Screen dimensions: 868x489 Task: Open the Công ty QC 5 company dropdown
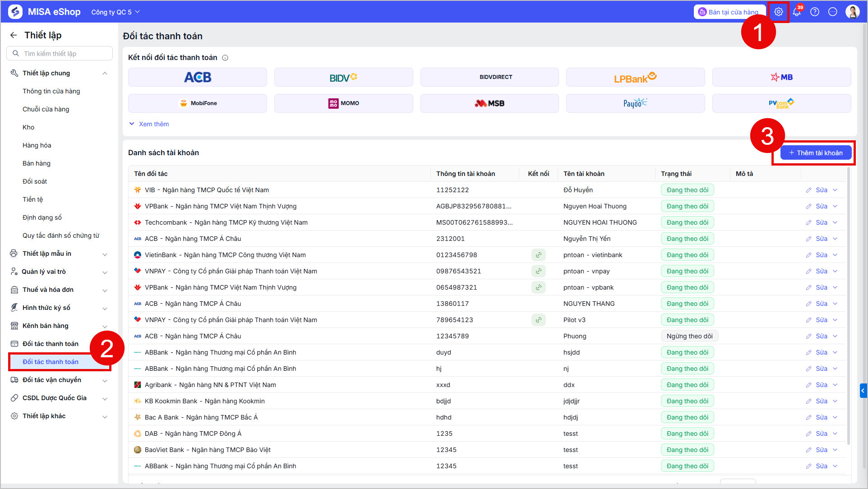click(115, 12)
